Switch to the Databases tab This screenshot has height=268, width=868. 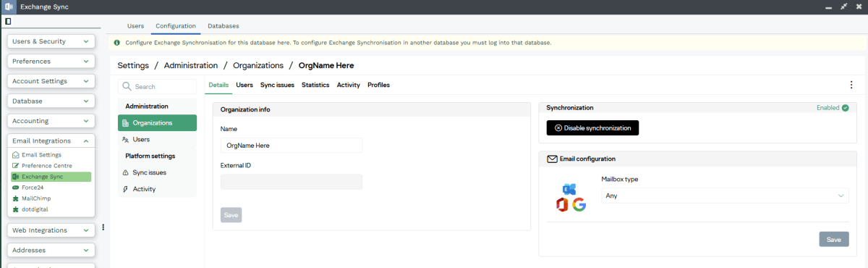click(x=224, y=26)
